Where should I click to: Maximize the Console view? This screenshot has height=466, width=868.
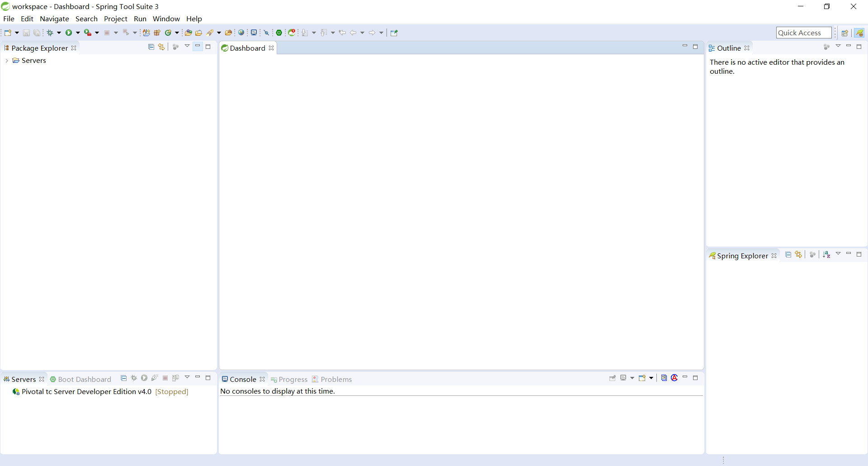695,378
